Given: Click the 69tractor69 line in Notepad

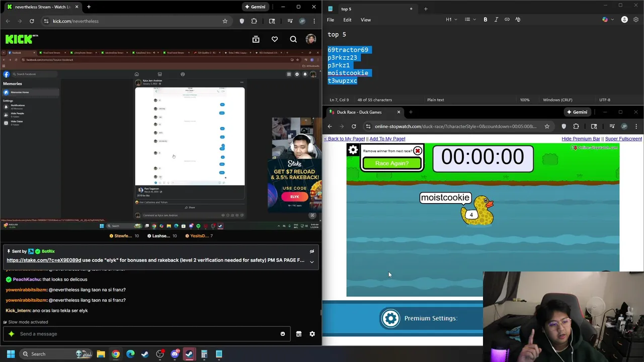Looking at the screenshot, I should pyautogui.click(x=348, y=50).
